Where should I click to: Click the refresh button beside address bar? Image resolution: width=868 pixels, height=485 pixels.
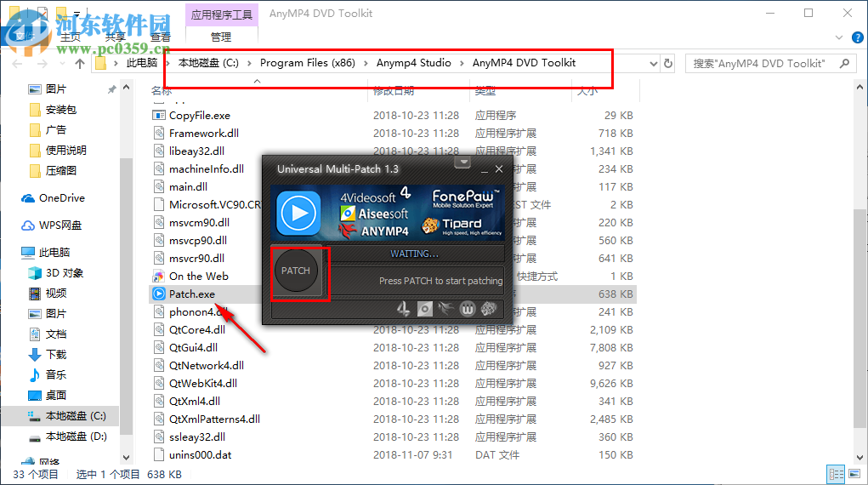[668, 63]
